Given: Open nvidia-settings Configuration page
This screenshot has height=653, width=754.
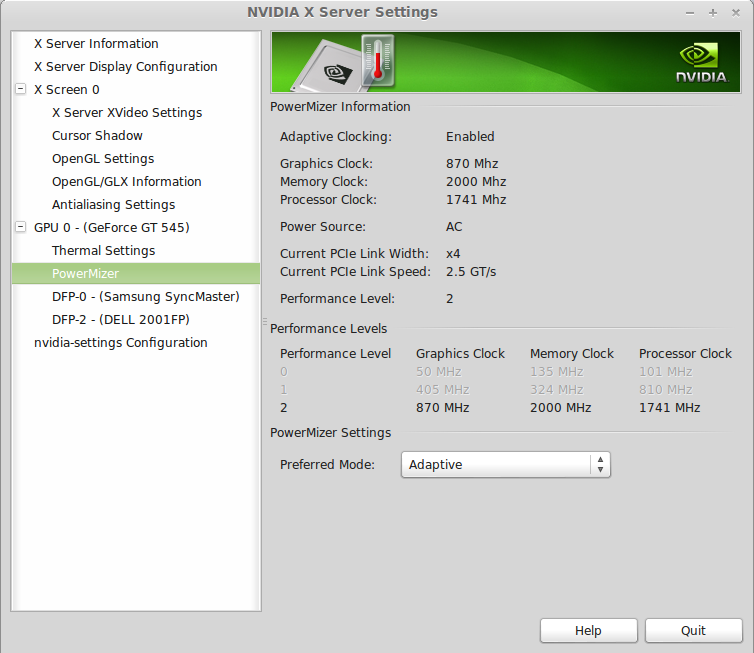Looking at the screenshot, I should click(121, 343).
